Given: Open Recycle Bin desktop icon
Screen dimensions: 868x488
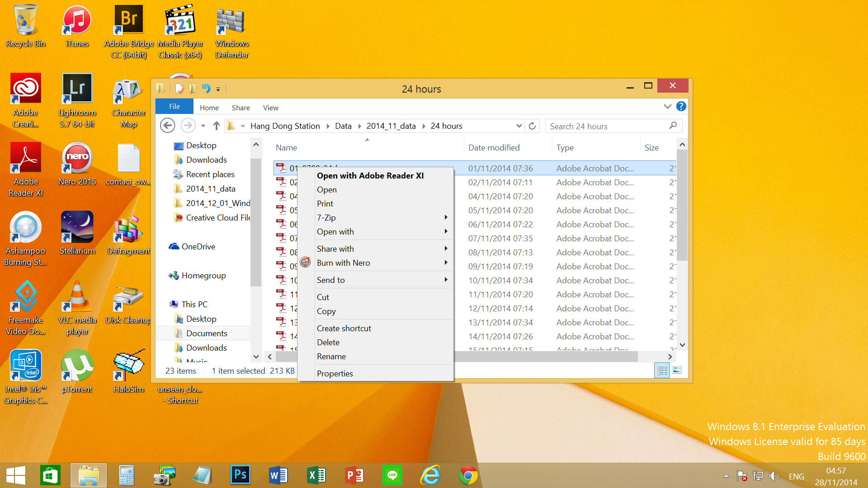Looking at the screenshot, I should [x=25, y=26].
